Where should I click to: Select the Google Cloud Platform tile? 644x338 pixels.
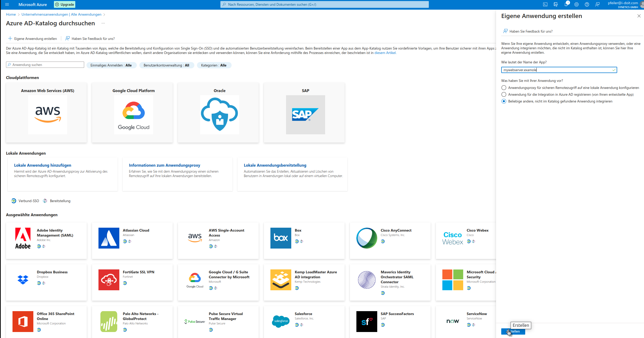[x=132, y=113]
